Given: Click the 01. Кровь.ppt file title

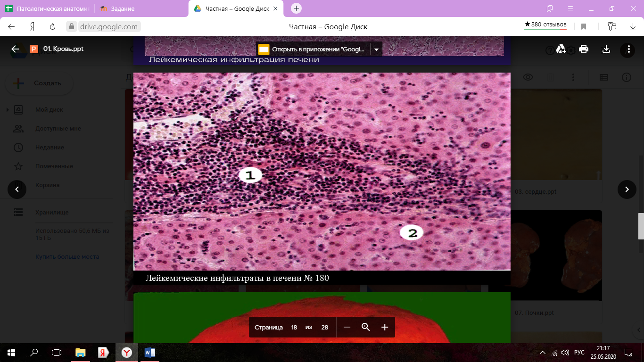Looking at the screenshot, I should (x=63, y=49).
